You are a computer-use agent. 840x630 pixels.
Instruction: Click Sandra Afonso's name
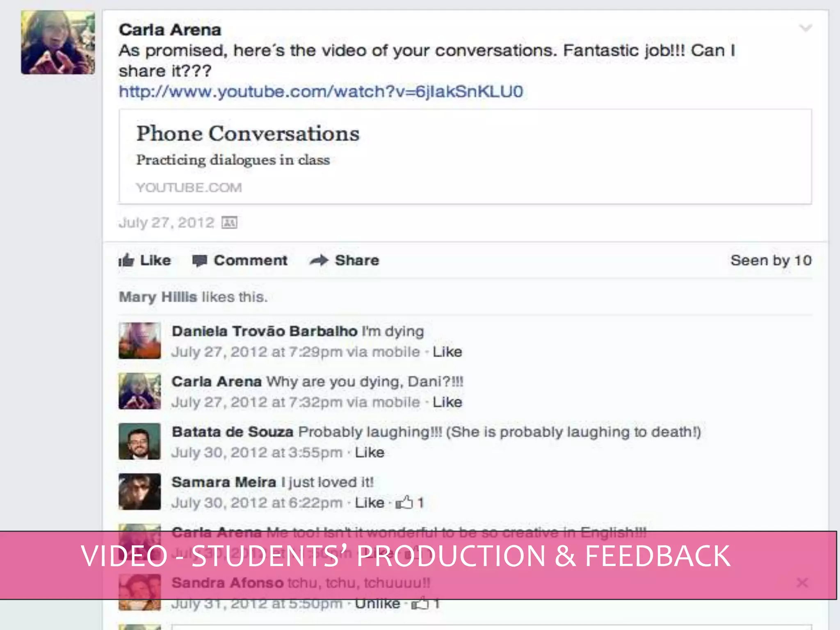(x=228, y=582)
